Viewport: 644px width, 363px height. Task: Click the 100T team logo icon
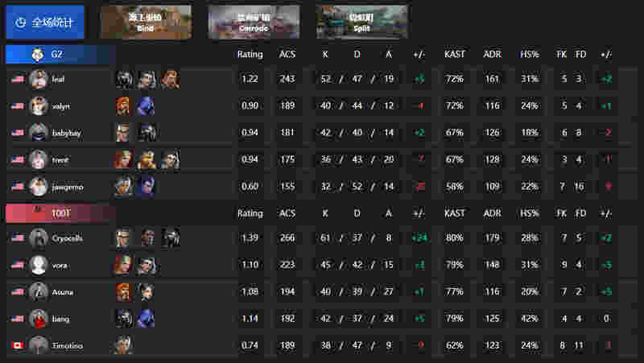(38, 212)
